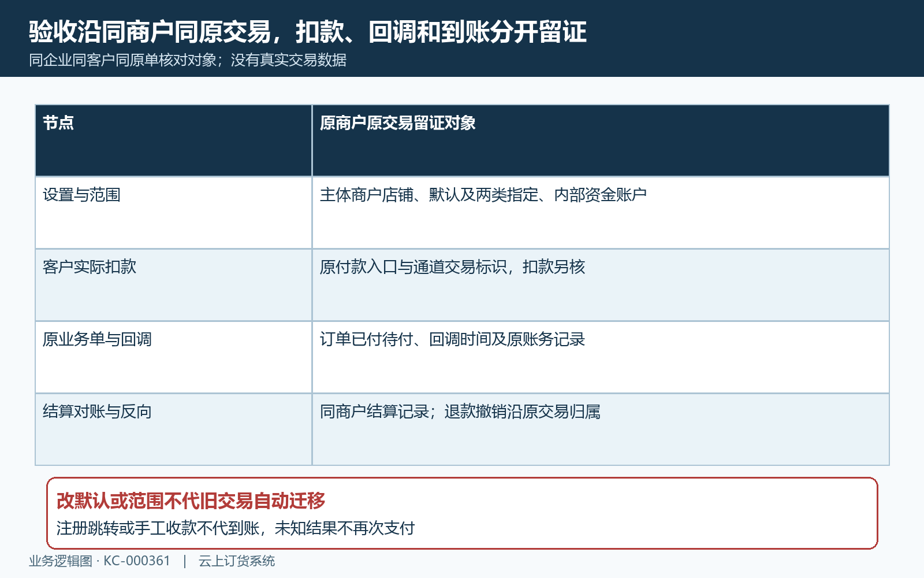This screenshot has width=924, height=578.
Task: Click the red heading 改默认或范围不代旧交易自动迁移
Action: 191,501
